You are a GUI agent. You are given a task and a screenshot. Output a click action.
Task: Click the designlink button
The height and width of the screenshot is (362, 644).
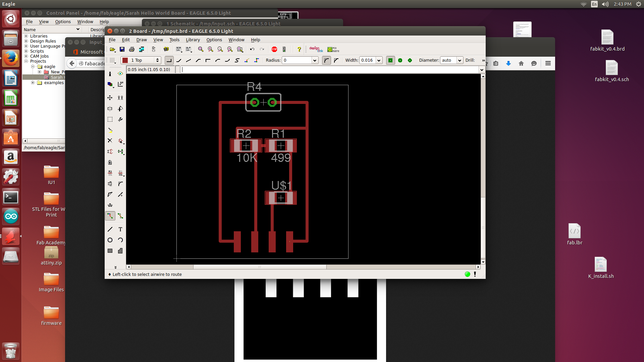[x=316, y=49]
